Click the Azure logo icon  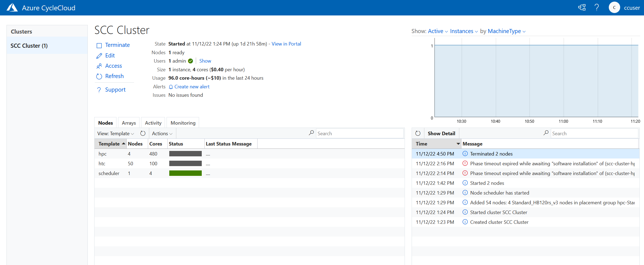pos(12,8)
